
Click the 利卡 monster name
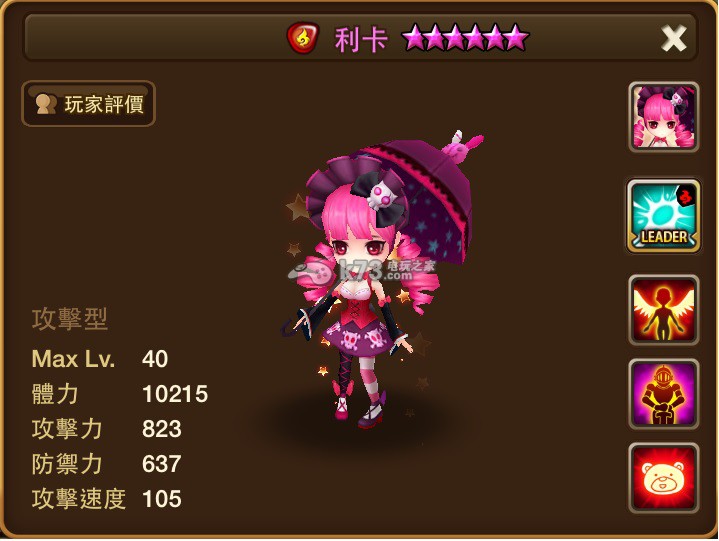[361, 39]
